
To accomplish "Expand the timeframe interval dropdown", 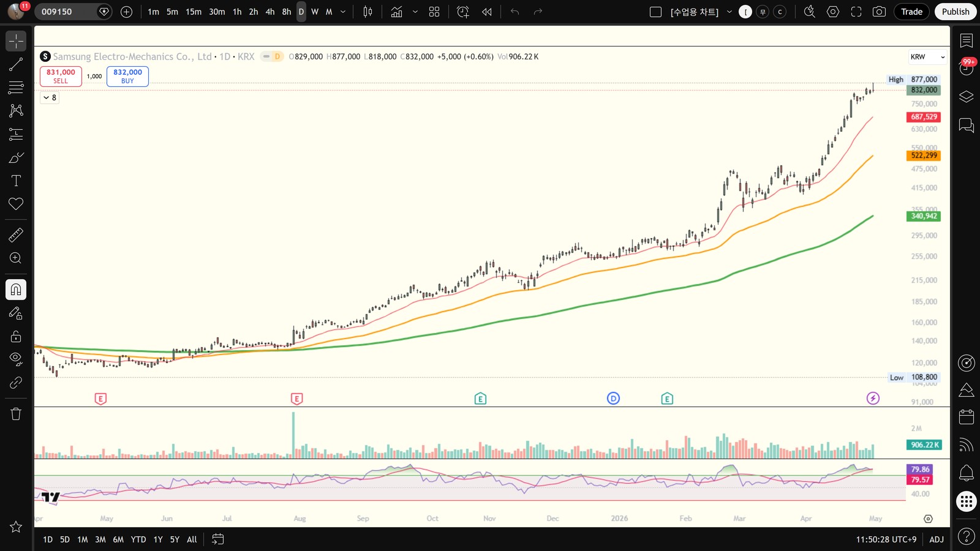I will point(343,12).
